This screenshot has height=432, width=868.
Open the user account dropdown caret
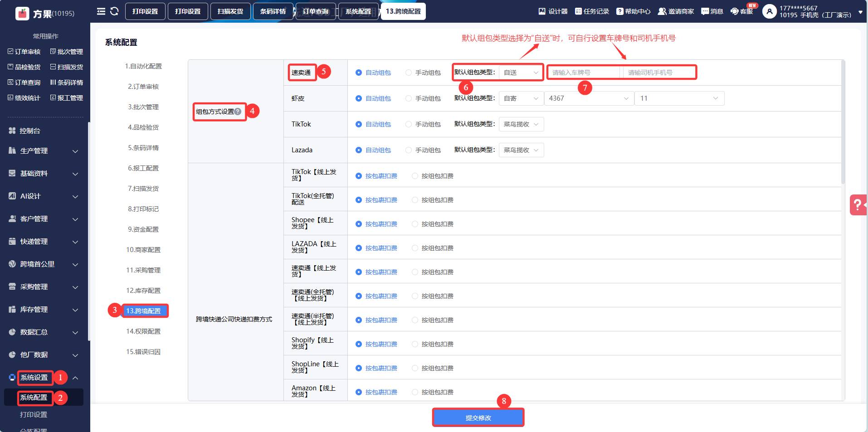click(860, 12)
